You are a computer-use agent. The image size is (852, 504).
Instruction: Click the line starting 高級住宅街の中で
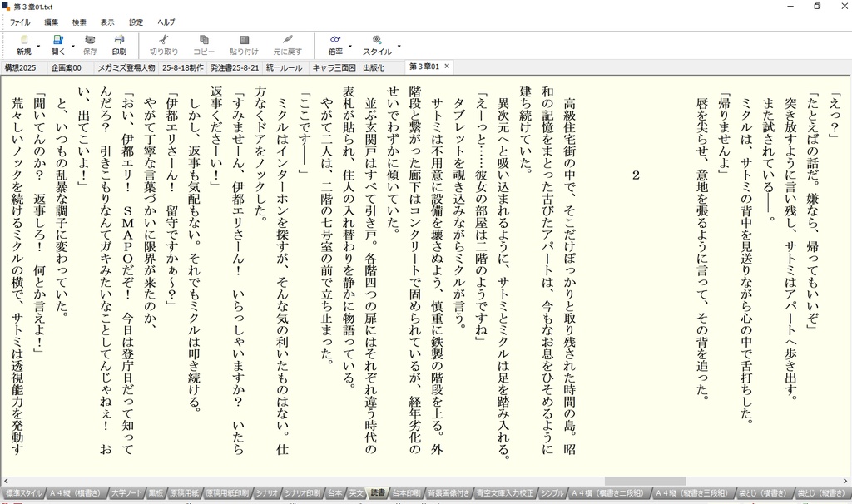pyautogui.click(x=569, y=276)
